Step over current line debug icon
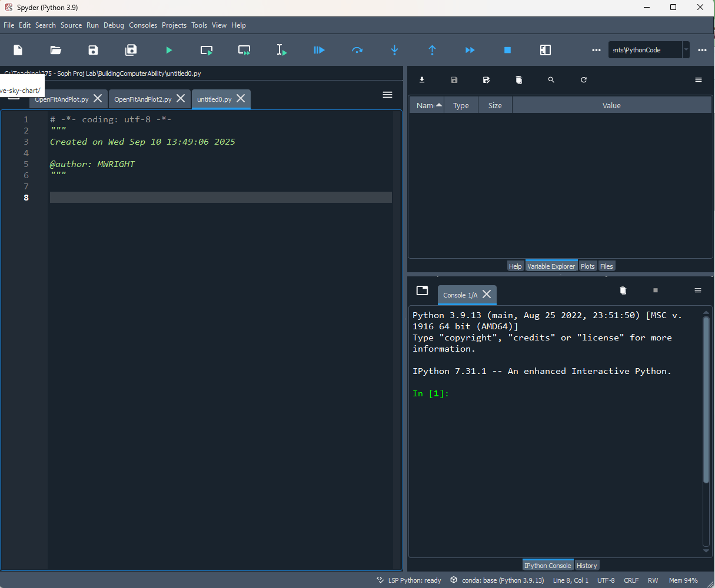The width and height of the screenshot is (715, 588). 357,50
